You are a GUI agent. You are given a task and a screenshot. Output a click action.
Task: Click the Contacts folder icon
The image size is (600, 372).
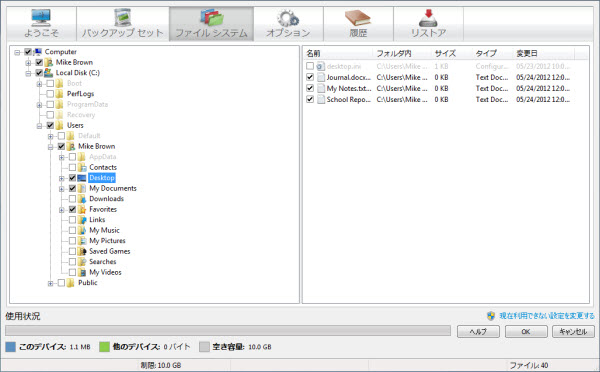(x=82, y=167)
